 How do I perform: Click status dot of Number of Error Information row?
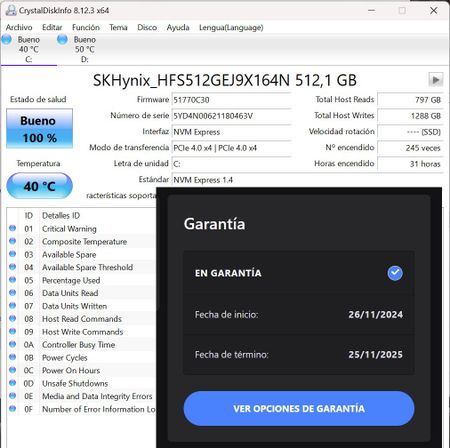[x=13, y=408]
